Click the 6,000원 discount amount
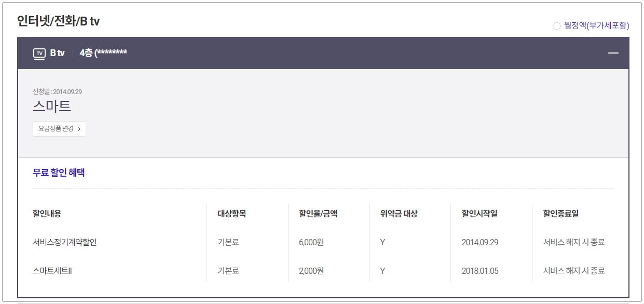Viewport: 644px width, 304px height. (311, 242)
